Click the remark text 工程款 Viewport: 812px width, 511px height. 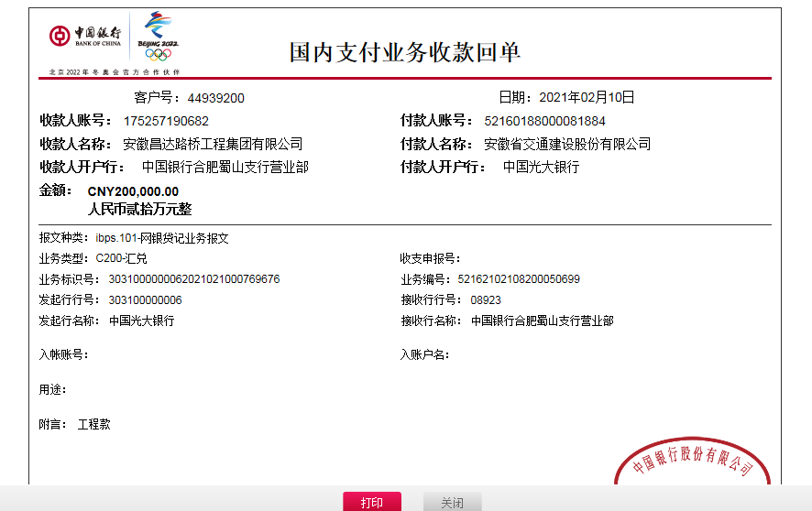[93, 425]
